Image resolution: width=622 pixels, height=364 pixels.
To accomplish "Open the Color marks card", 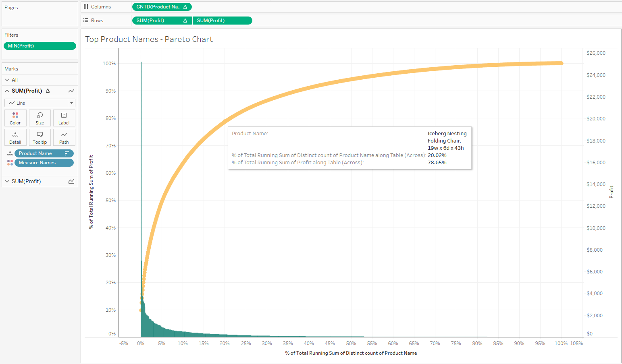I will tap(15, 118).
